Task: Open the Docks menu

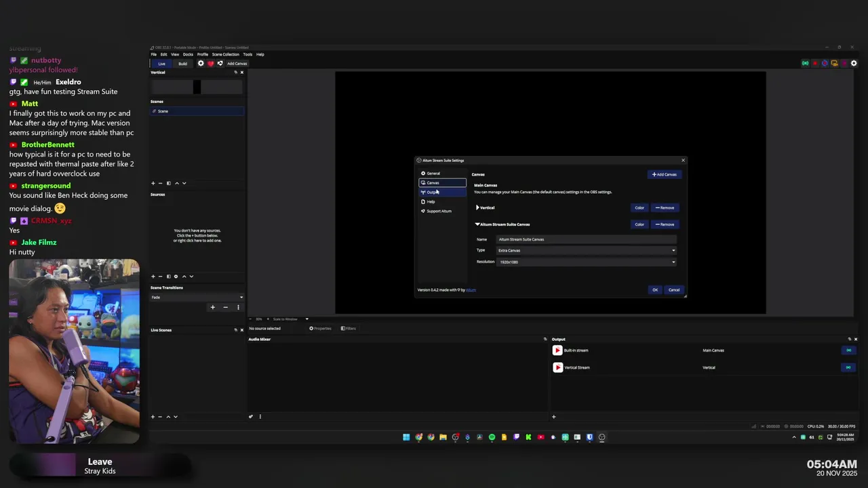Action: 188,54
